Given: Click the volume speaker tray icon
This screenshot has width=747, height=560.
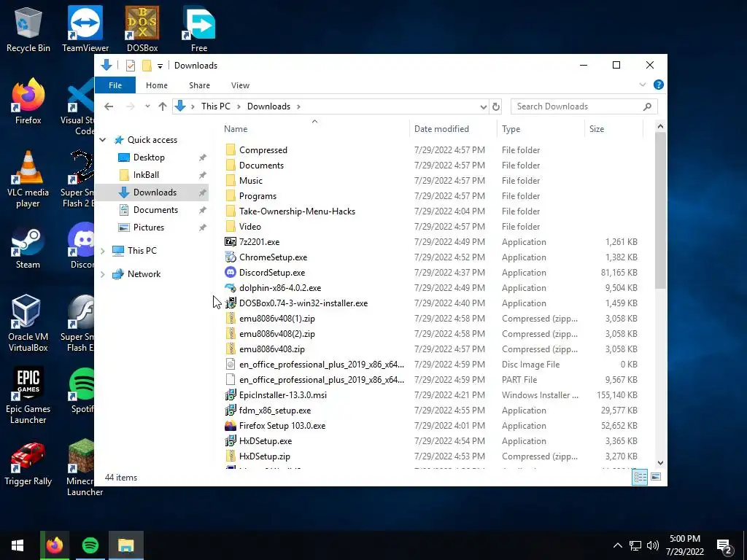Looking at the screenshot, I should click(653, 545).
